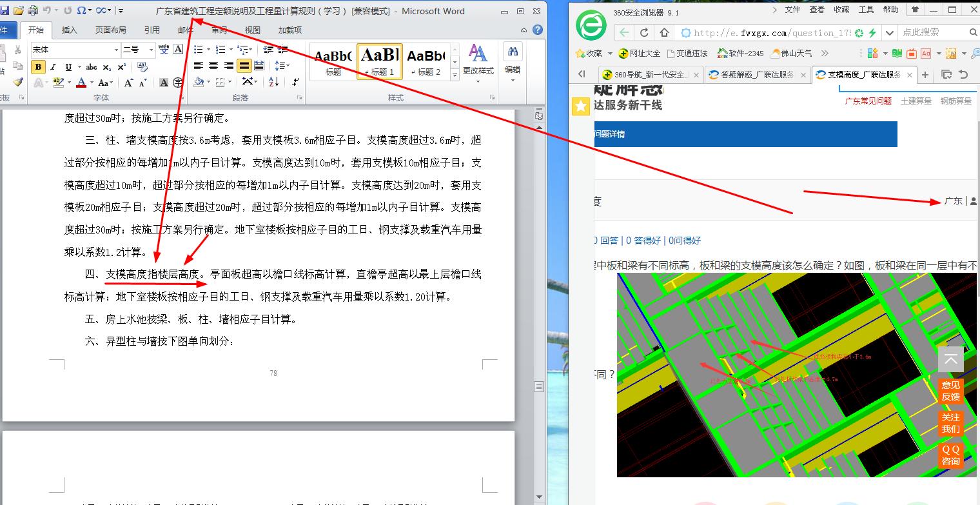Select the Format Painter brush
The height and width of the screenshot is (505, 980).
click(x=17, y=82)
